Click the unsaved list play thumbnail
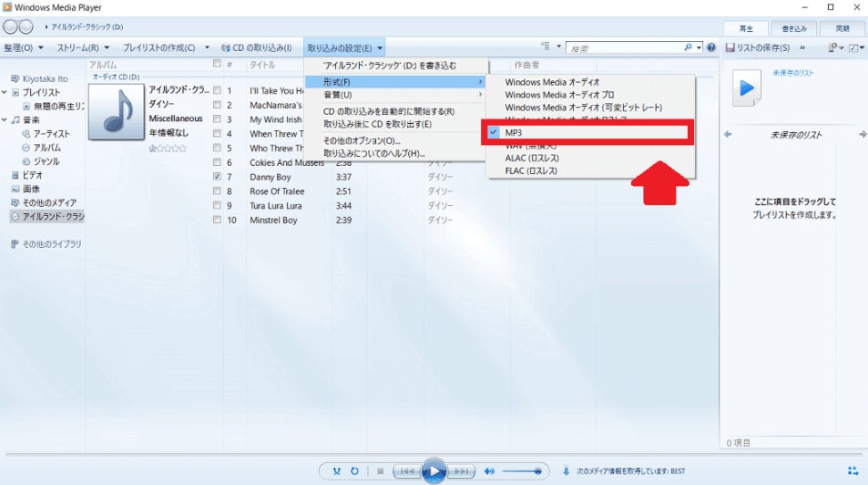The width and height of the screenshot is (868, 485). (x=747, y=88)
